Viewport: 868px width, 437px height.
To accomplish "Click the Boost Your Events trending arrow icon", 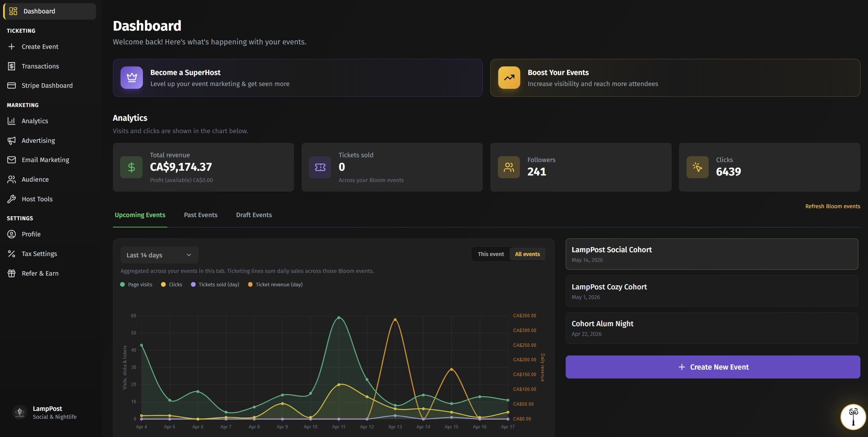I will click(509, 77).
